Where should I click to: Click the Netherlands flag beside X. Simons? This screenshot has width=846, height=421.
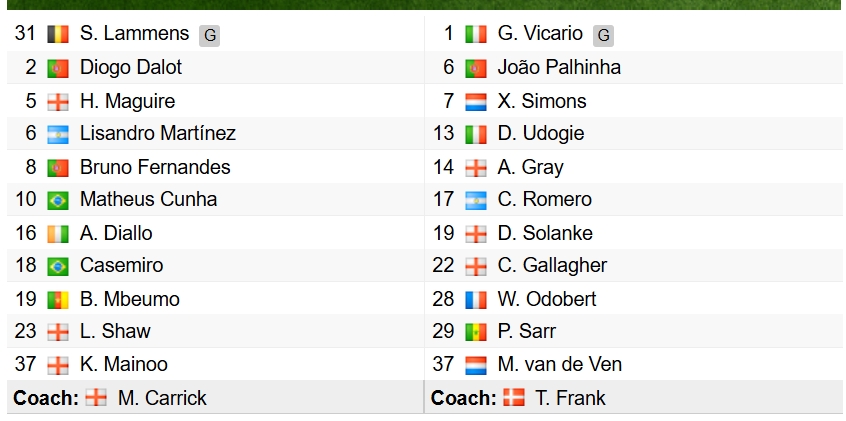pyautogui.click(x=475, y=101)
